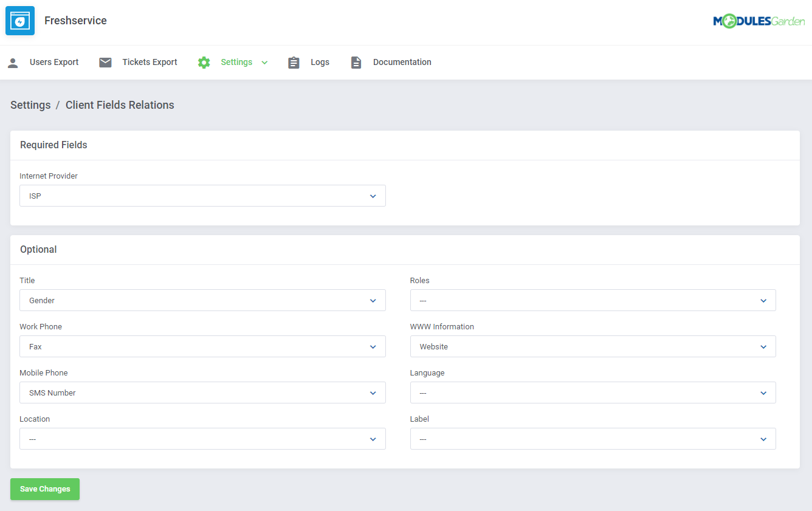Viewport: 812px width, 511px height.
Task: Open the Label dropdown
Action: click(593, 439)
